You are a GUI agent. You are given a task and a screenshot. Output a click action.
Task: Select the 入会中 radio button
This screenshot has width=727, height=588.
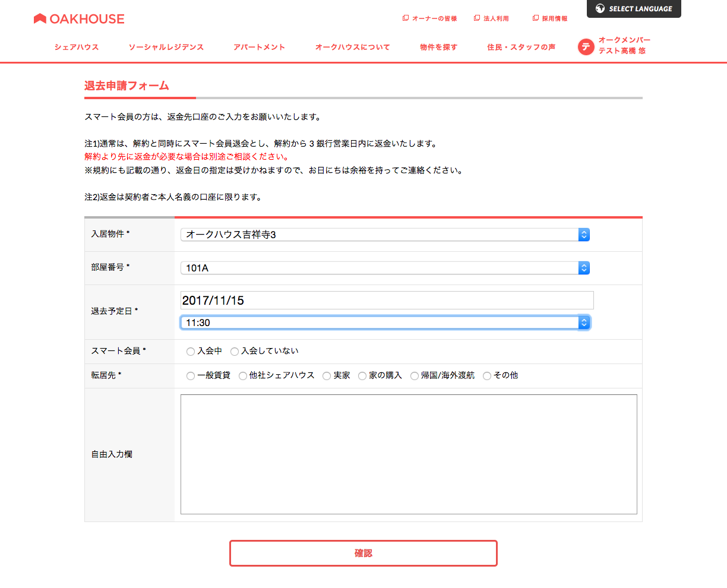click(191, 352)
